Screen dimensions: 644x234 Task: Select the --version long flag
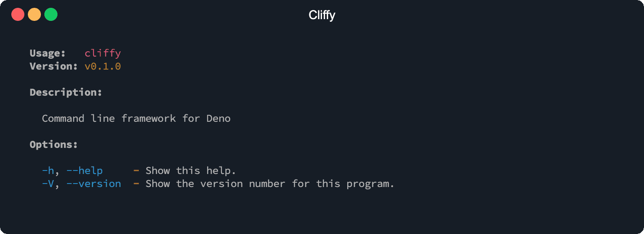[94, 184]
